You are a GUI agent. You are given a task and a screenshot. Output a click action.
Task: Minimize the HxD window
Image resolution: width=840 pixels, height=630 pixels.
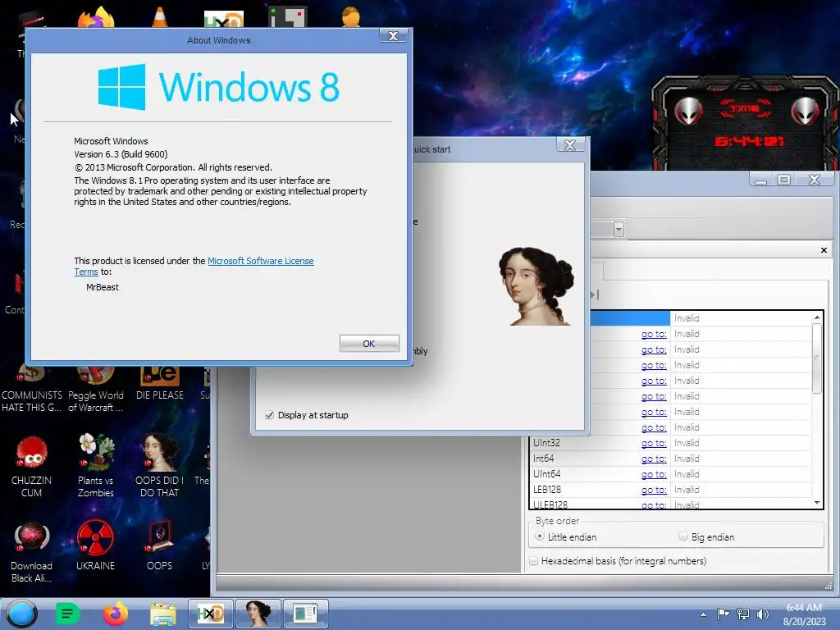(x=760, y=180)
